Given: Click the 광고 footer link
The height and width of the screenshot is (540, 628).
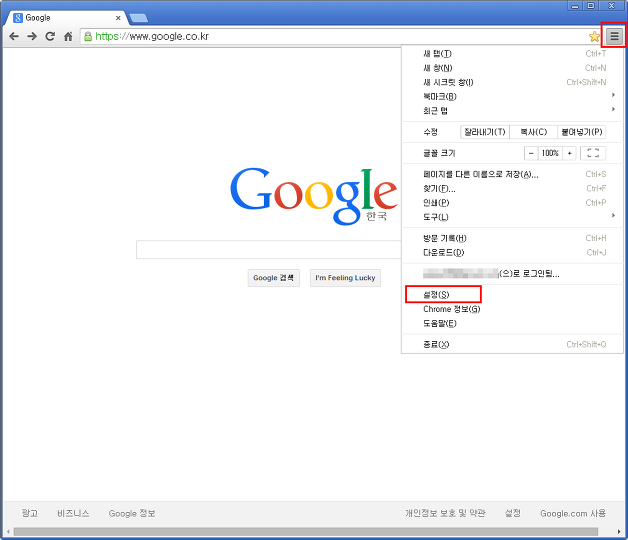Looking at the screenshot, I should click(x=30, y=513).
